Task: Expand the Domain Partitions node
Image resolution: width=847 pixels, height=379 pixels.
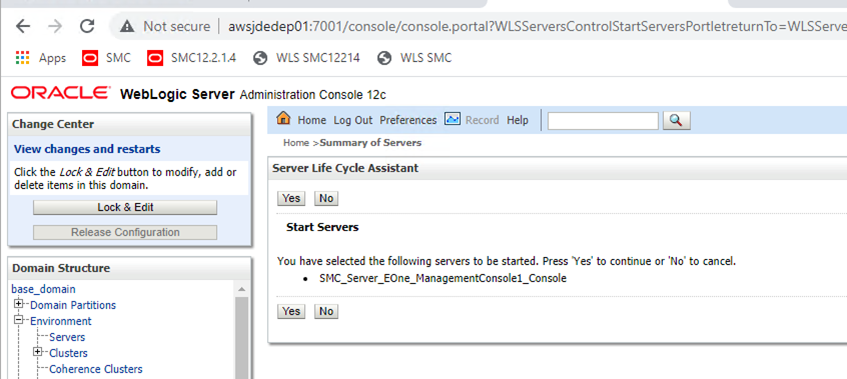Action: [19, 304]
